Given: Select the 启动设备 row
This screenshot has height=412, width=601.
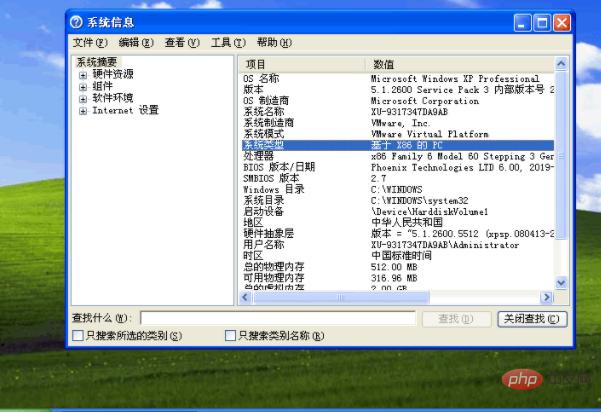Looking at the screenshot, I should tap(398, 212).
